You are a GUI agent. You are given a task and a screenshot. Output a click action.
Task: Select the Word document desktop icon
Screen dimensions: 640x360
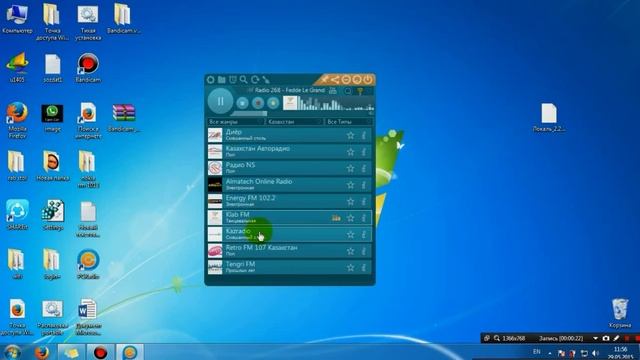[88, 317]
